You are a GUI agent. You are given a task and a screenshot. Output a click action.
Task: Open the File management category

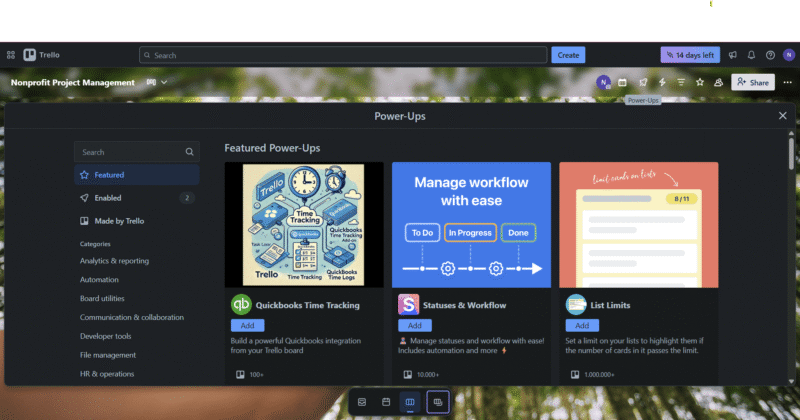pyautogui.click(x=108, y=355)
